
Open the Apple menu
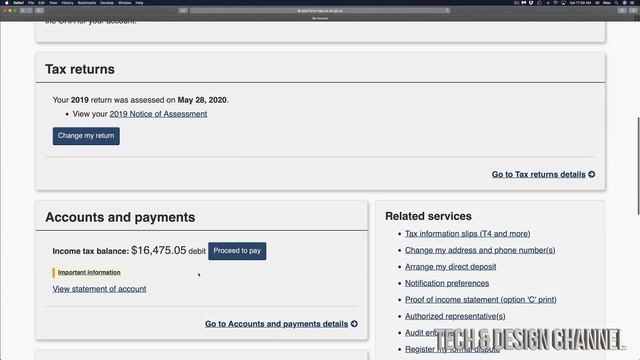point(7,3)
